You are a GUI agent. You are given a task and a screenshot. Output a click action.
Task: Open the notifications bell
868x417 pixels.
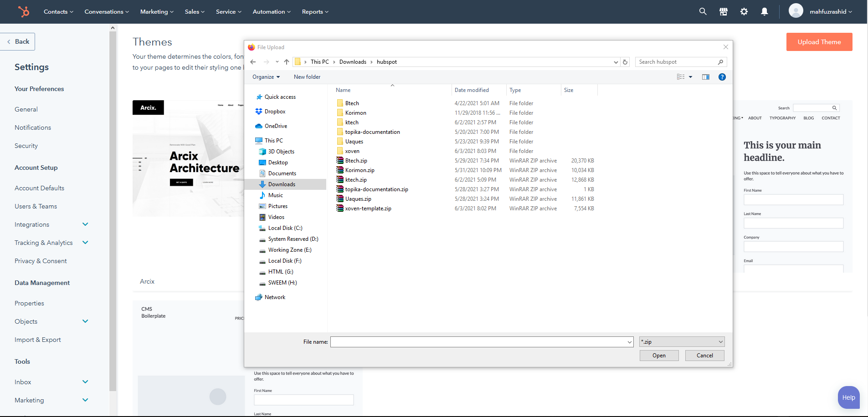(x=764, y=12)
